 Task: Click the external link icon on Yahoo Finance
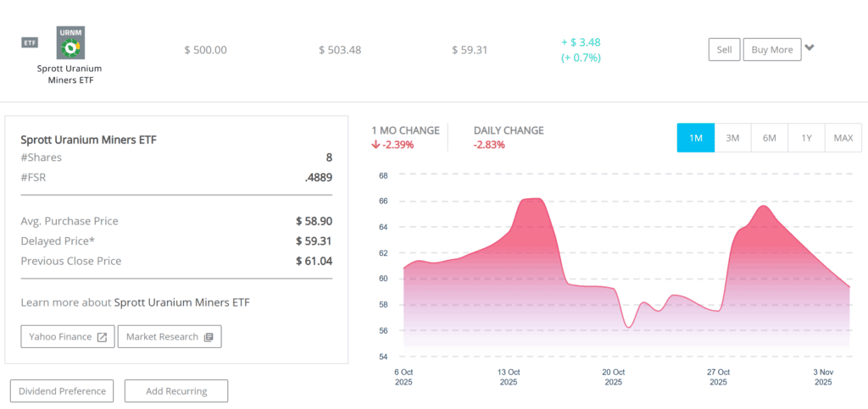[x=102, y=337]
